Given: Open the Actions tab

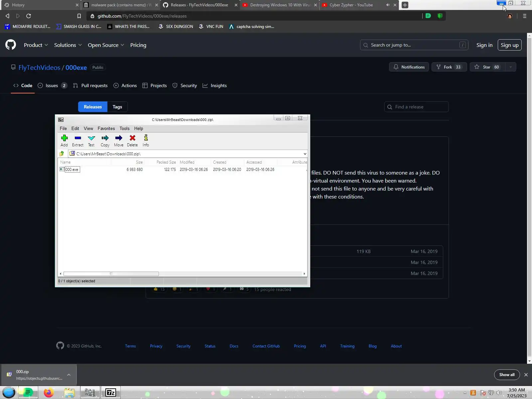Looking at the screenshot, I should [125, 85].
